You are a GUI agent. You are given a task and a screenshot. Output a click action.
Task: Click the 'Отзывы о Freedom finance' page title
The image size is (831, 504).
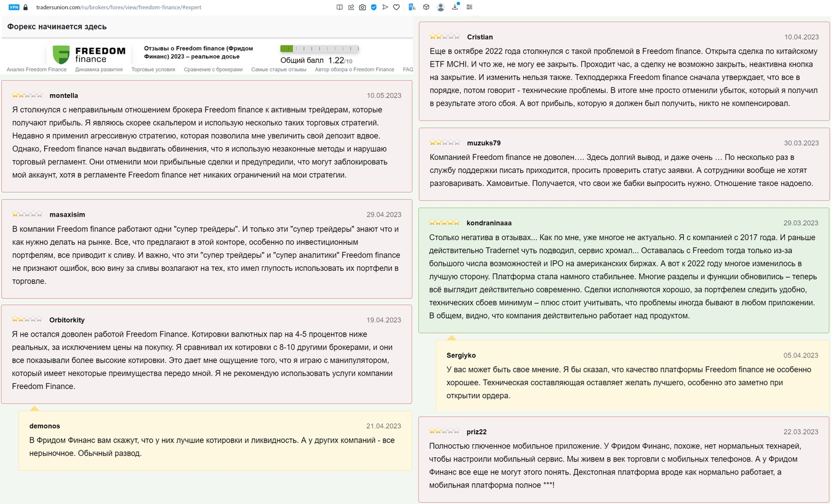198,52
